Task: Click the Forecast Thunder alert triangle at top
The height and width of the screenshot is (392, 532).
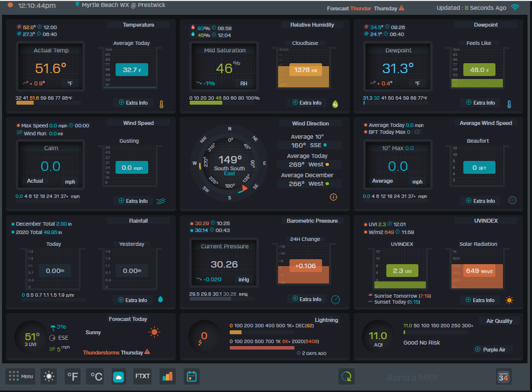Action: pos(402,8)
